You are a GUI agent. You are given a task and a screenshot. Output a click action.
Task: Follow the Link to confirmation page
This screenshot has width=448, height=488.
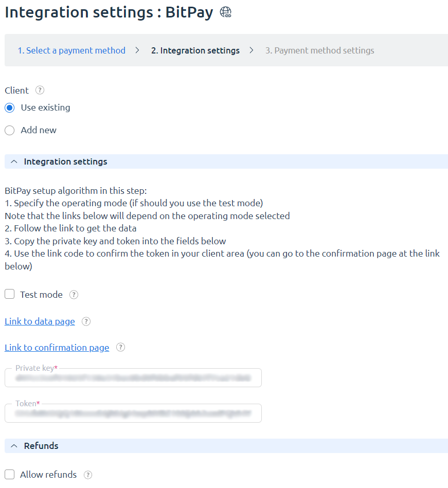[57, 348]
